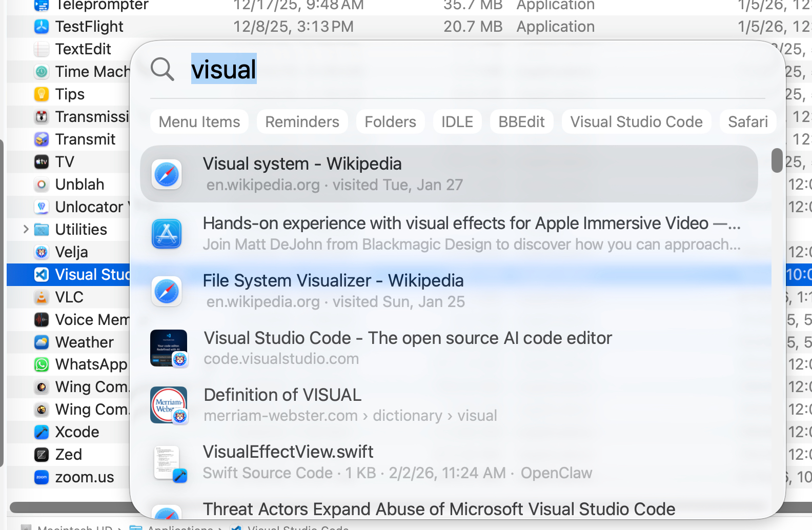Click the Spotlight magnifying glass icon
Viewport: 812px width, 530px height.
click(x=162, y=69)
